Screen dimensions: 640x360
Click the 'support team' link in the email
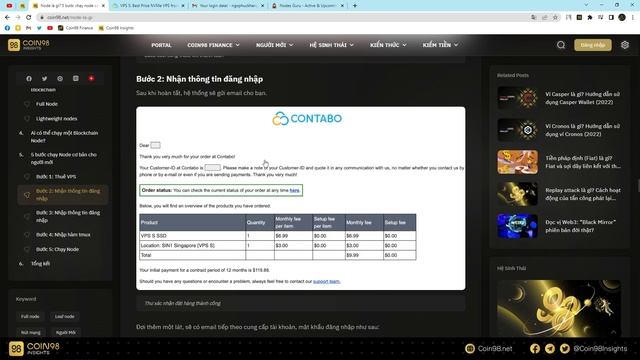326,281
